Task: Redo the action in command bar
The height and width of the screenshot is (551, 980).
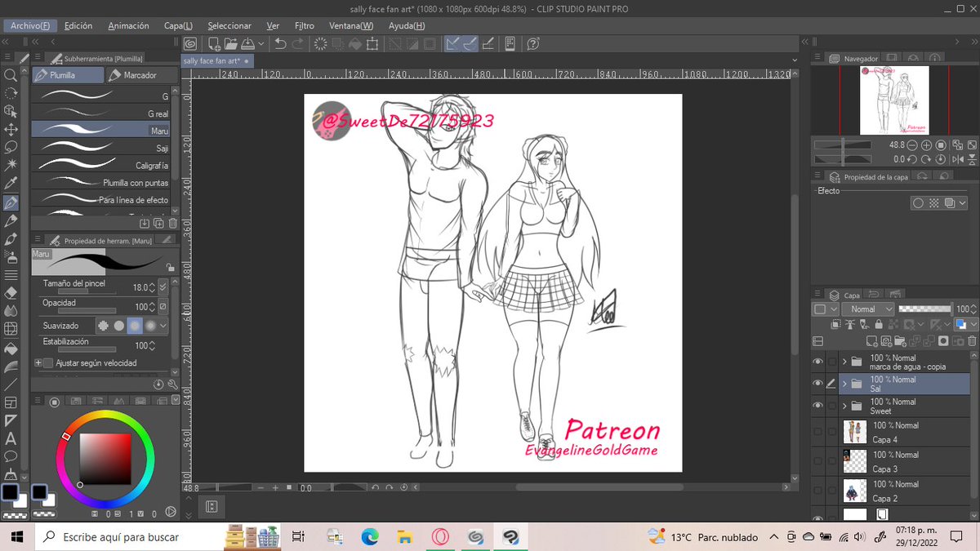Action: tap(298, 44)
